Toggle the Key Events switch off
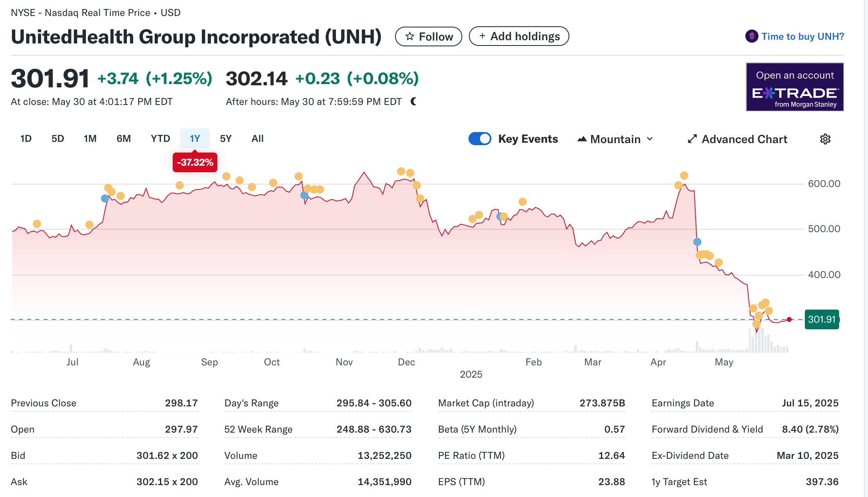 pos(480,139)
